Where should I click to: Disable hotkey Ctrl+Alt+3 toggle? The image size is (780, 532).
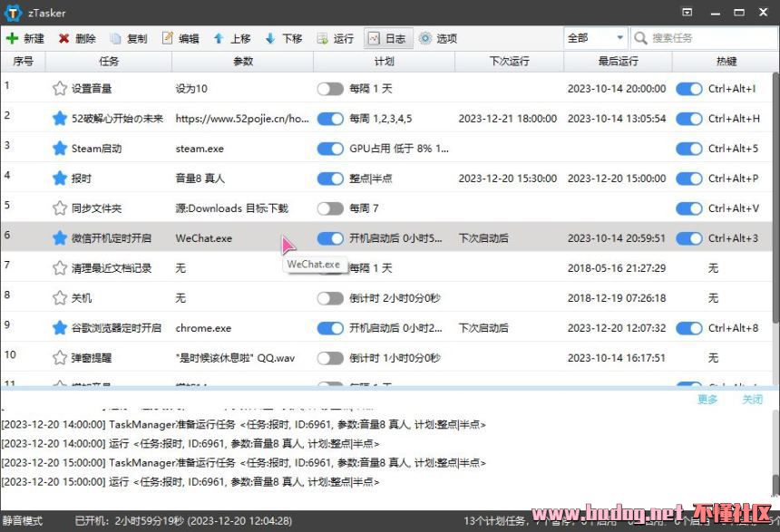point(689,238)
